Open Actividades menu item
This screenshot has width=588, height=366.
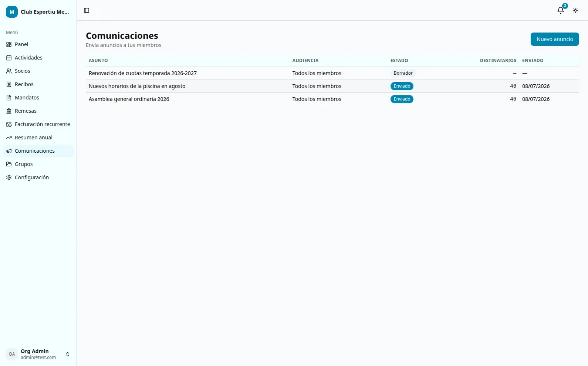[38, 58]
